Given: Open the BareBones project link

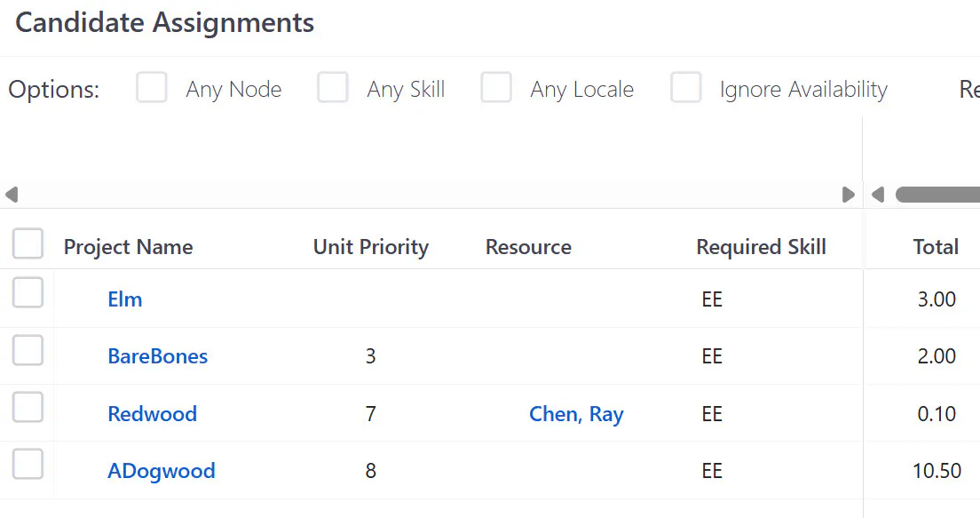Looking at the screenshot, I should click(157, 356).
